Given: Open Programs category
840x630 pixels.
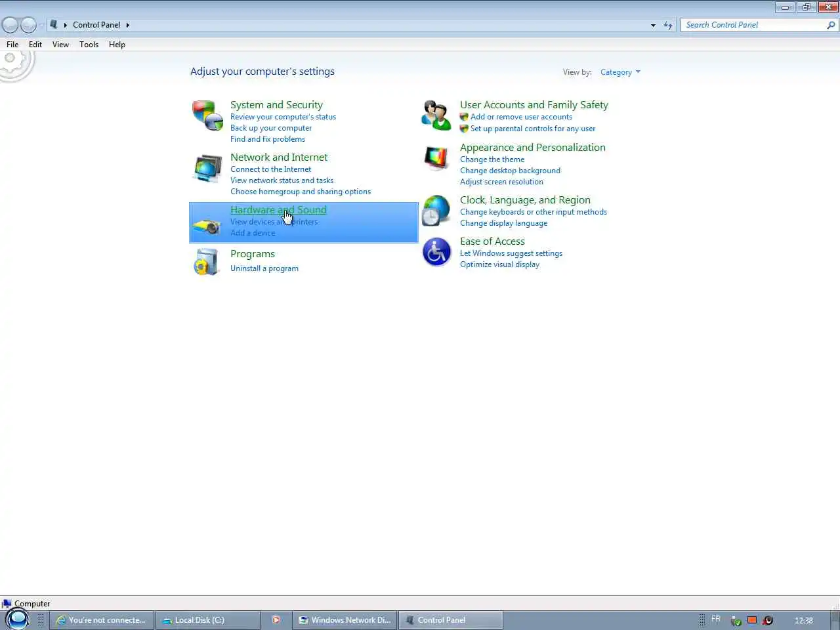Looking at the screenshot, I should (x=253, y=254).
